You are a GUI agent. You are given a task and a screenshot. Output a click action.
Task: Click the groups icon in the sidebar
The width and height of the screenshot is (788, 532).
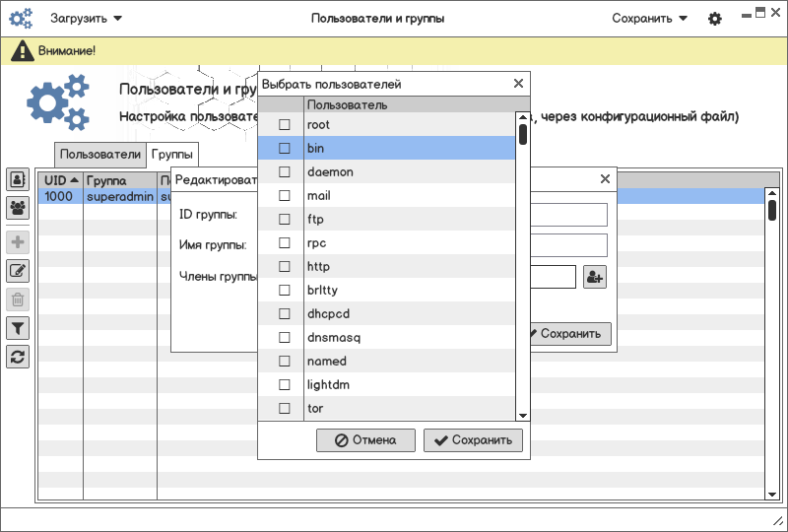pos(18,207)
